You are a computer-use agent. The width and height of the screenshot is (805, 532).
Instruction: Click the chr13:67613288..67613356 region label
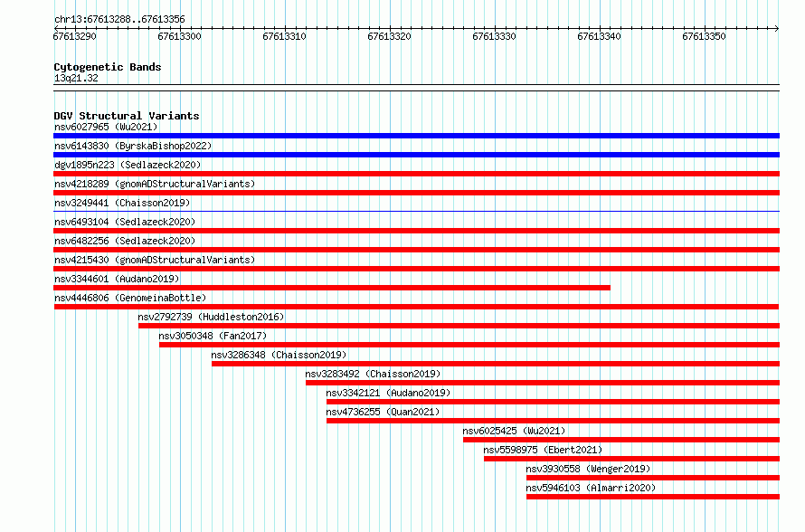[x=119, y=19]
